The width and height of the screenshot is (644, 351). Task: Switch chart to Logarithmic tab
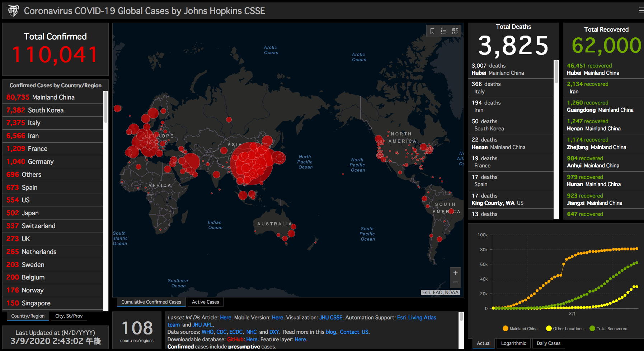[x=513, y=343]
